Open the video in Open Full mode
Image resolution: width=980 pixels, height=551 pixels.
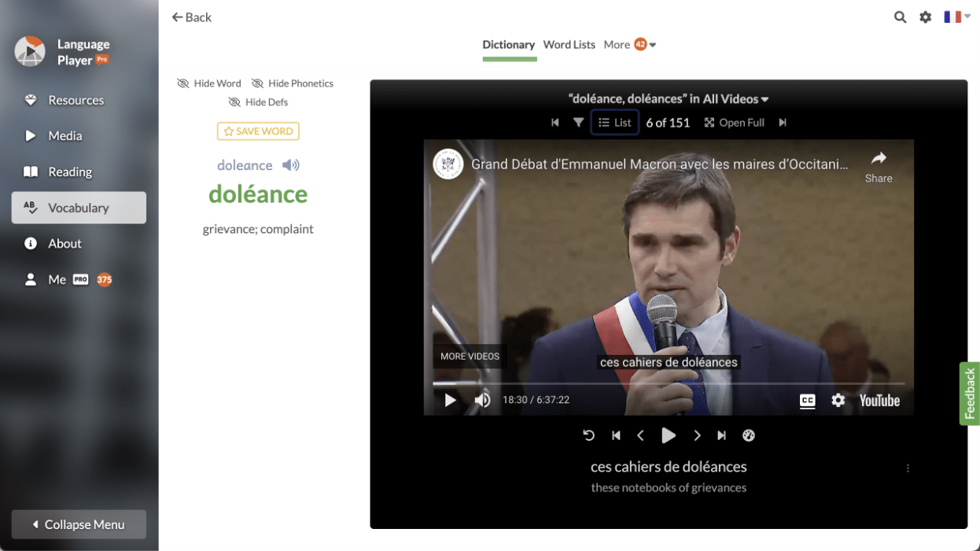pyautogui.click(x=734, y=122)
